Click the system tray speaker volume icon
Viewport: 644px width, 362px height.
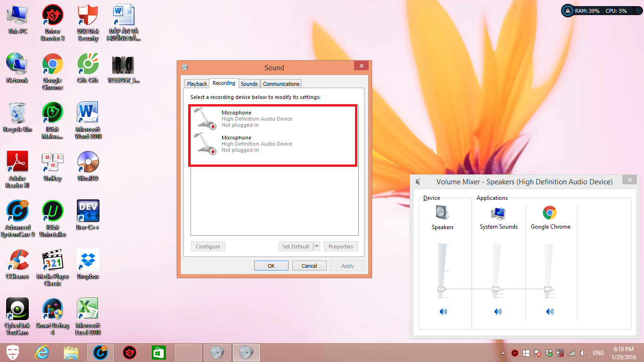click(x=583, y=353)
